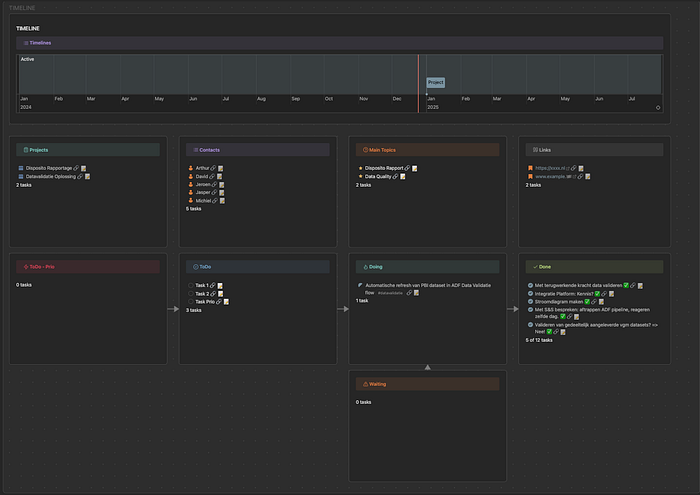This screenshot has width=700, height=495.
Task: Open backlink icon of https://xxxx.nl row
Action: pyautogui.click(x=574, y=168)
